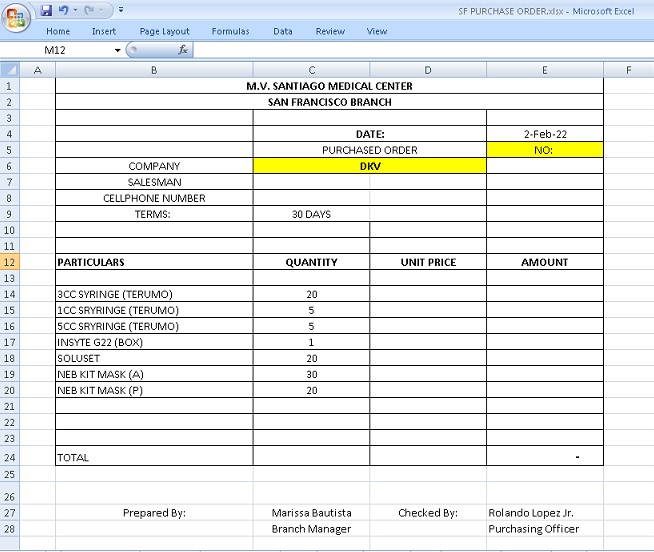Click the Purchasing Officer cell
The height and width of the screenshot is (552, 654).
point(545,529)
